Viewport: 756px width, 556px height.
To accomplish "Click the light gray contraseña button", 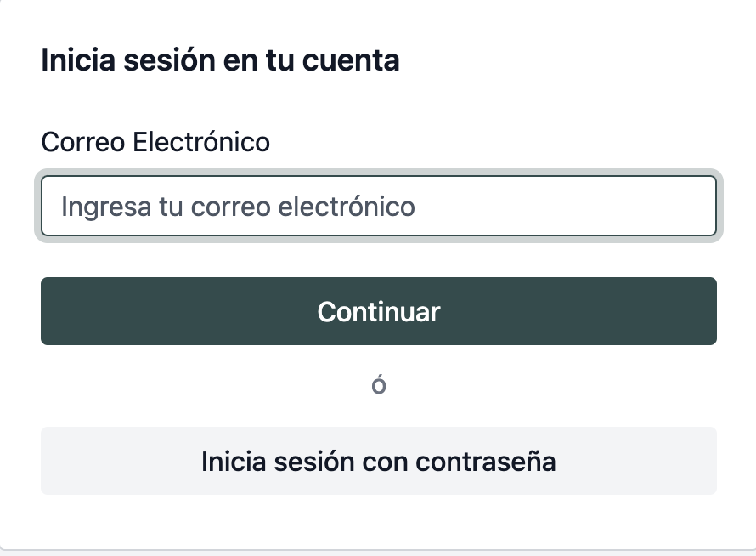I will (378, 461).
